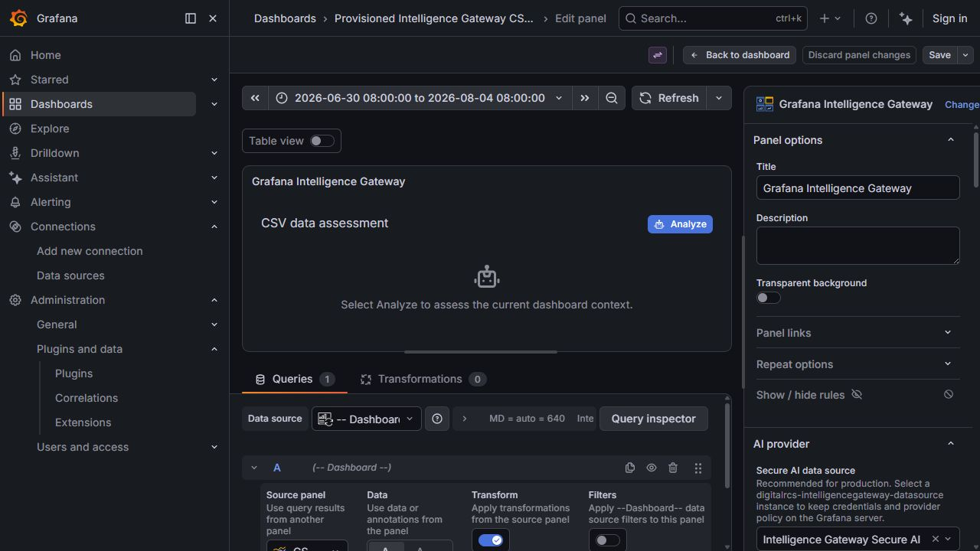Turn off the Transform switch
Screen dimensions: 980x551
[491, 540]
